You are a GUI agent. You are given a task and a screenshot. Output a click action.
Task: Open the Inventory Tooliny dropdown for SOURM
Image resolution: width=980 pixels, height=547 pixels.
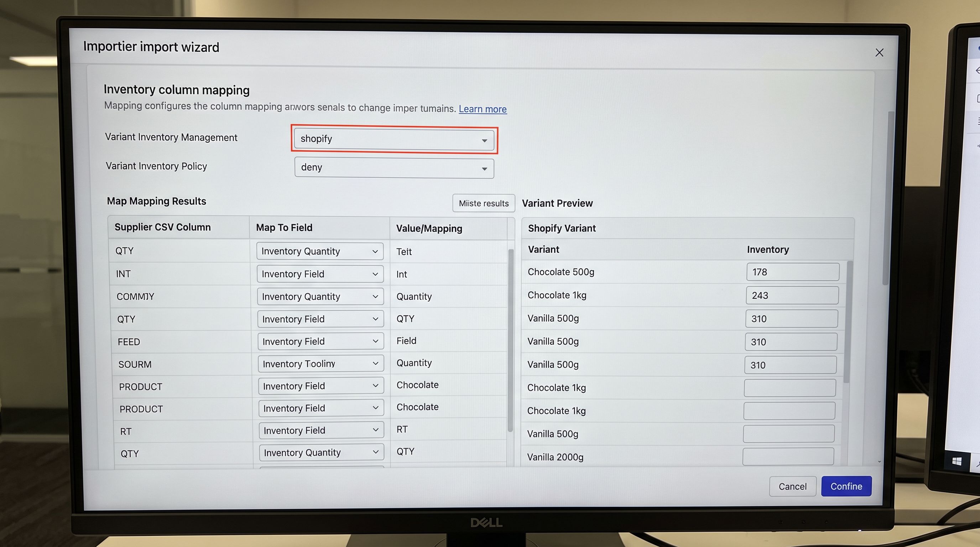[x=321, y=364]
